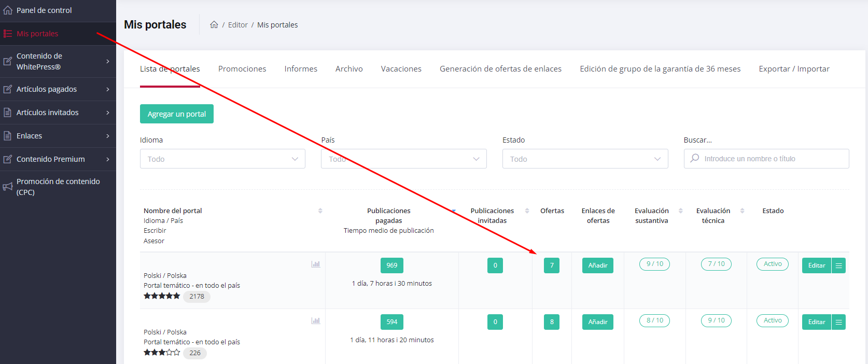Click the 9 / 10 sustantiva rating badge
The image size is (868, 364).
[x=655, y=264]
